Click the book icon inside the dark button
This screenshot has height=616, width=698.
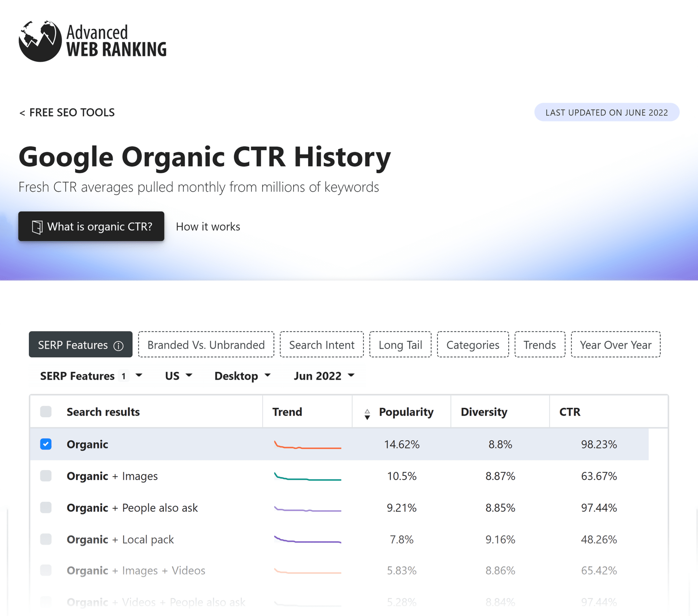click(x=37, y=226)
